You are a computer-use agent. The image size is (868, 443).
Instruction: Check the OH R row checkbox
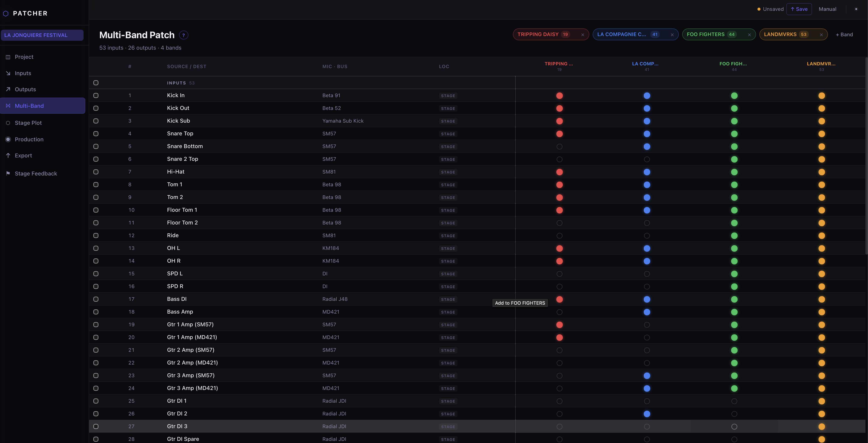click(96, 261)
